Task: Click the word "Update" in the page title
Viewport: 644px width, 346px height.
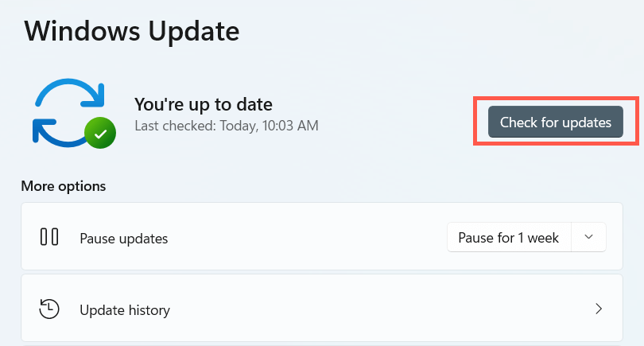Action: [x=192, y=31]
